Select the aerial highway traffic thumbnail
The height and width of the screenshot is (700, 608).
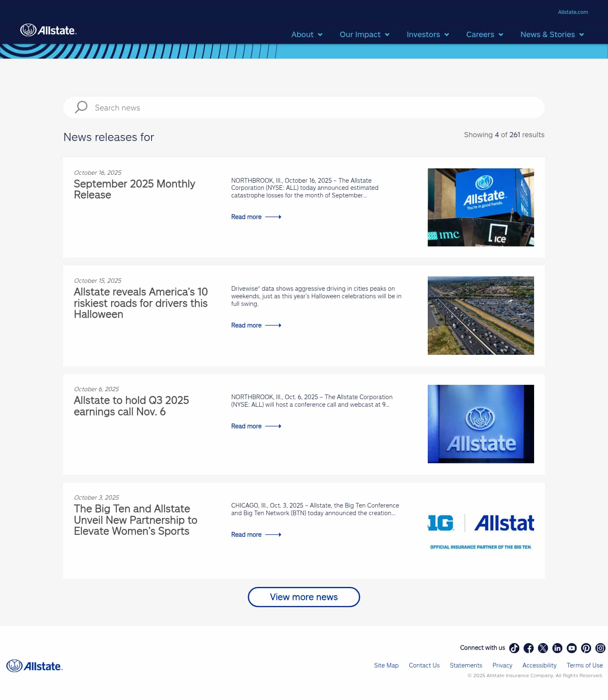481,316
